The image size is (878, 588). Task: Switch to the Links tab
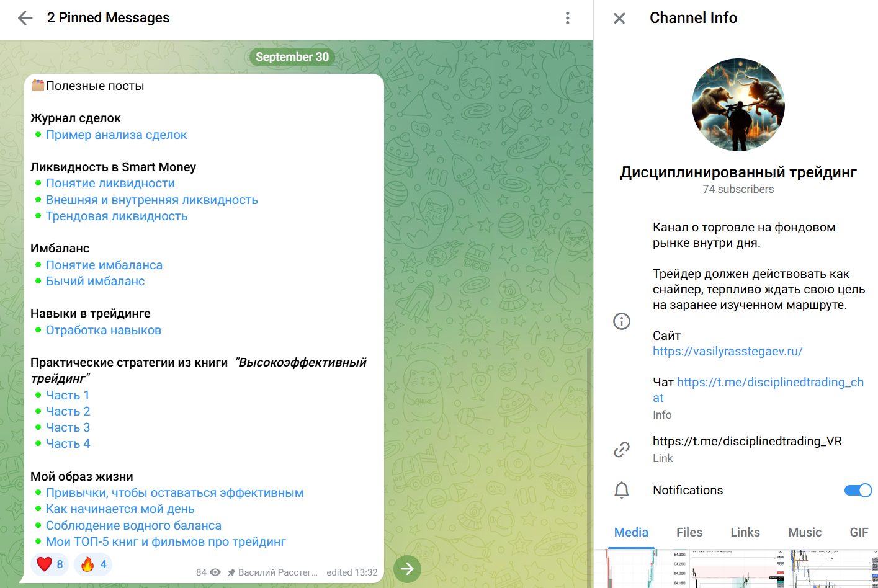click(x=745, y=532)
